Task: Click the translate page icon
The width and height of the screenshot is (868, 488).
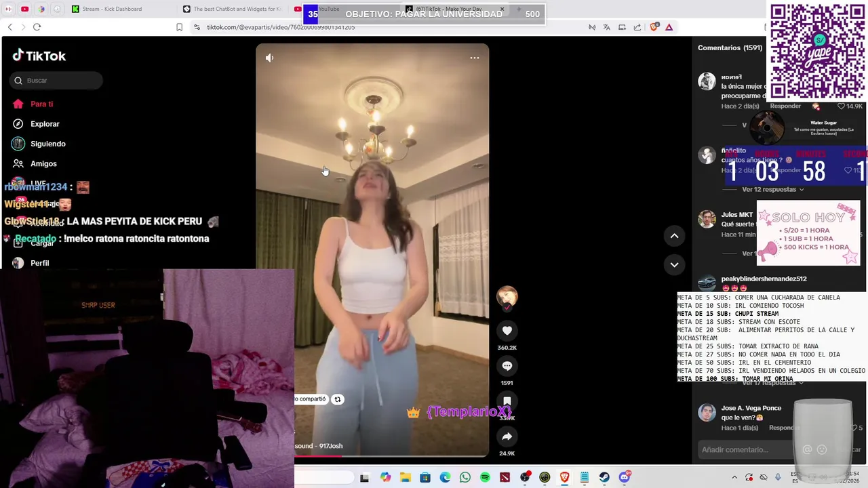Action: [606, 27]
